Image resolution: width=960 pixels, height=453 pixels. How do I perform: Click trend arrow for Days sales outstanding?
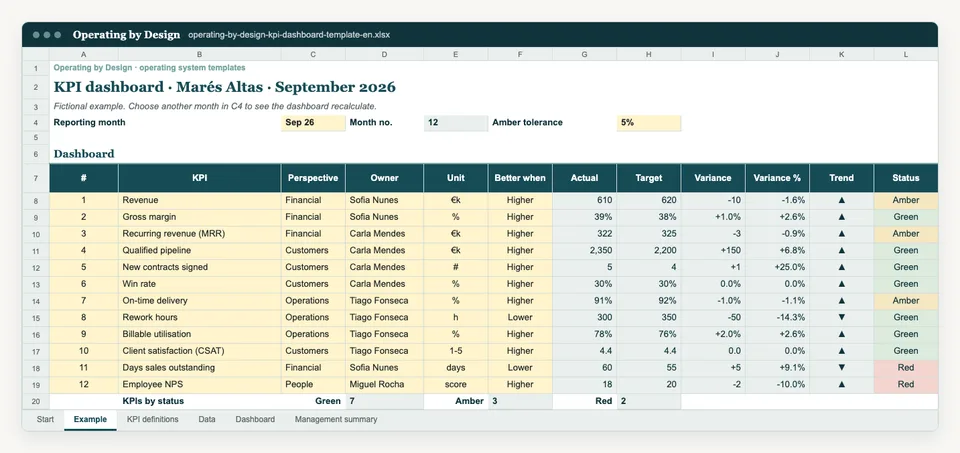pos(841,368)
